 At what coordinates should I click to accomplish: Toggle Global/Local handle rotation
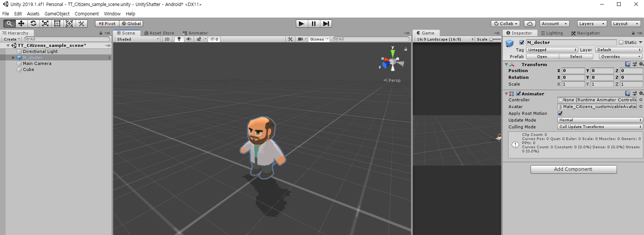point(131,24)
